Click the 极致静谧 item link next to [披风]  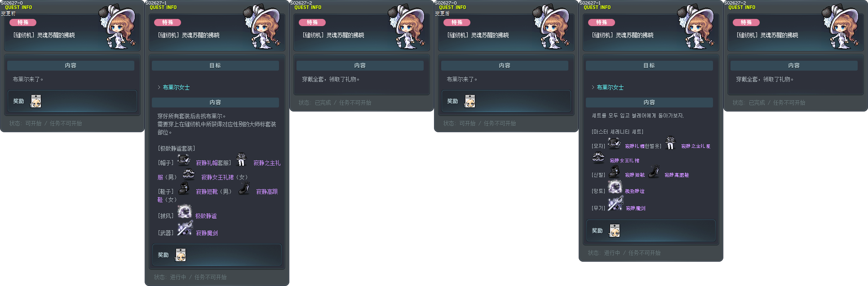coord(206,216)
